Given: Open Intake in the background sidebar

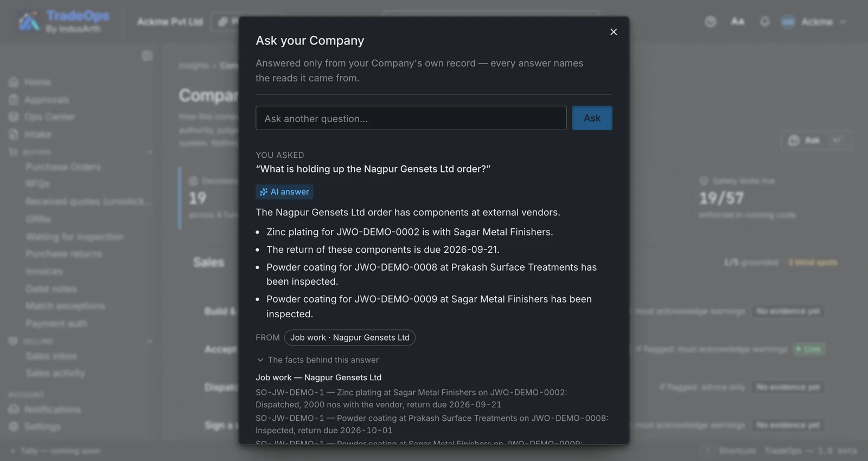Looking at the screenshot, I should click(38, 135).
